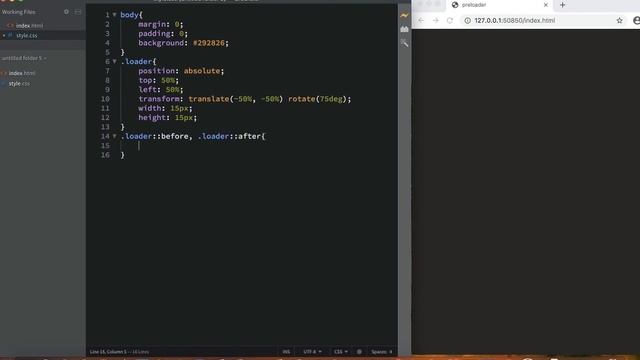This screenshot has width=640, height=360.
Task: Click the magic wand icon in Brackets sidebar
Action: (404, 43)
